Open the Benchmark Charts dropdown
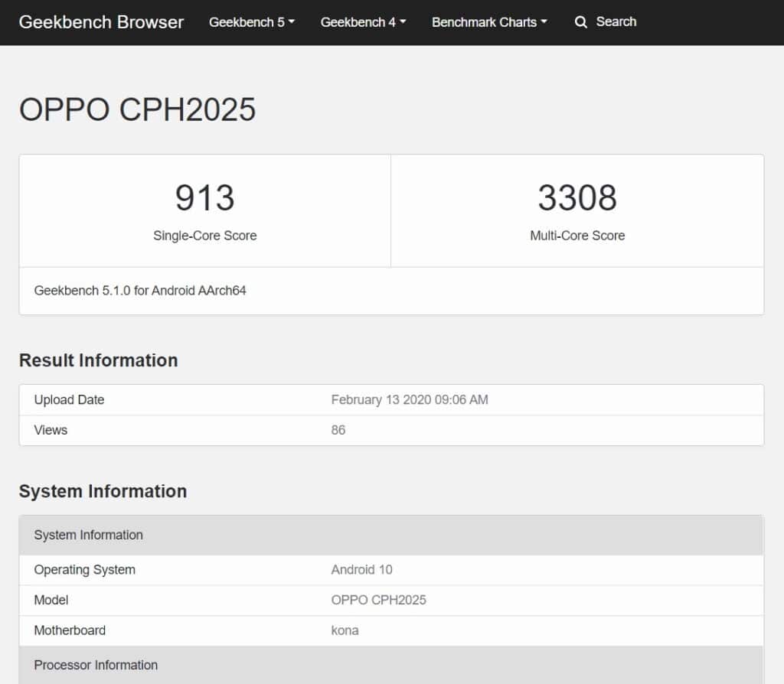 (489, 22)
